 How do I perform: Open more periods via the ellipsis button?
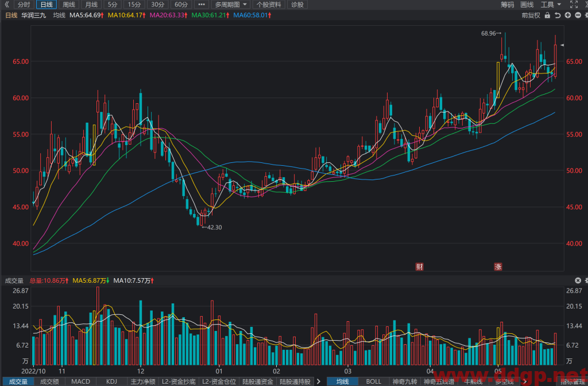[x=202, y=5]
